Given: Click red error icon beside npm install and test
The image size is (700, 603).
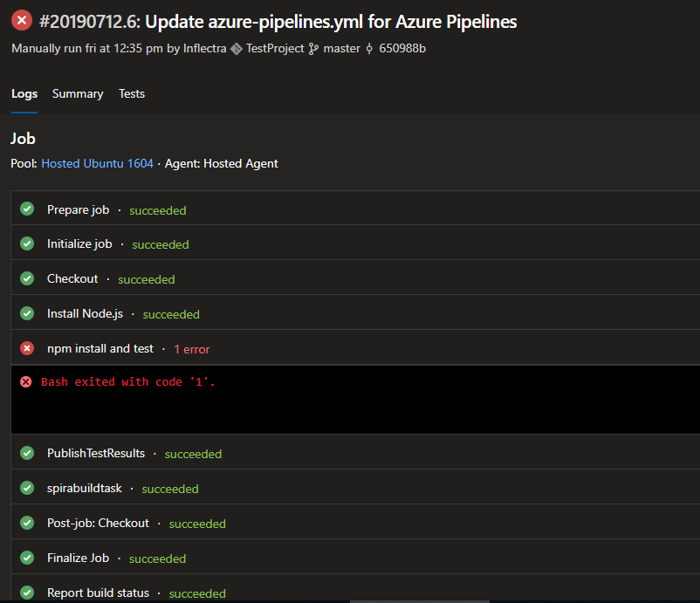Looking at the screenshot, I should pos(27,349).
